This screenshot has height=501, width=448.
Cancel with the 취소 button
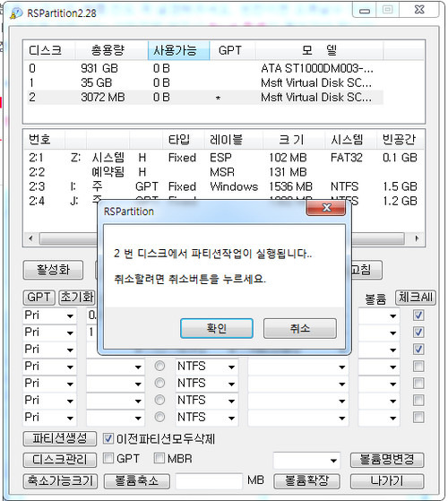300,328
